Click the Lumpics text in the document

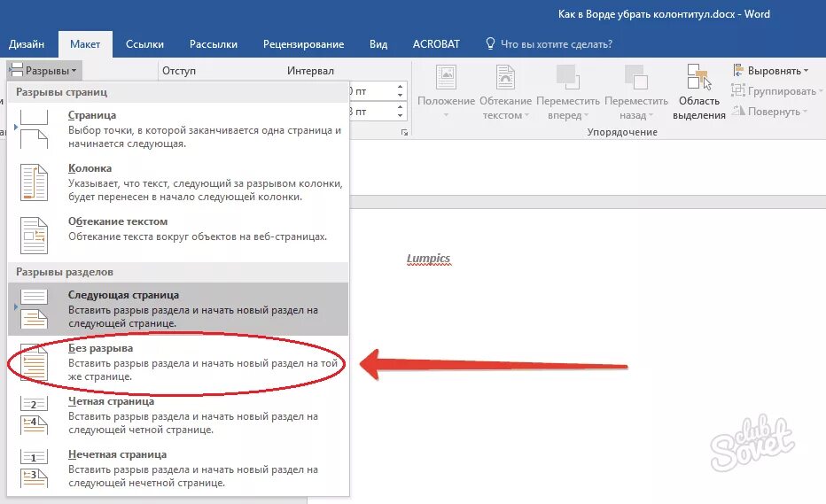[428, 259]
